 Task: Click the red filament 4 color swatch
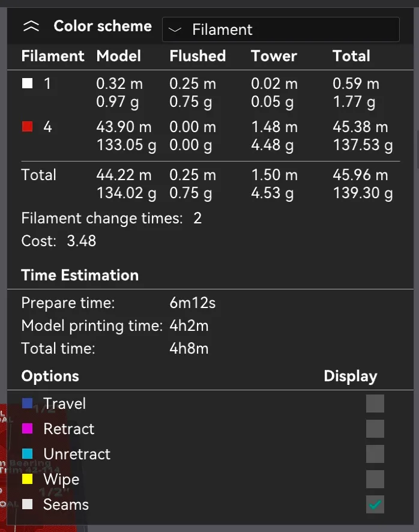27,127
